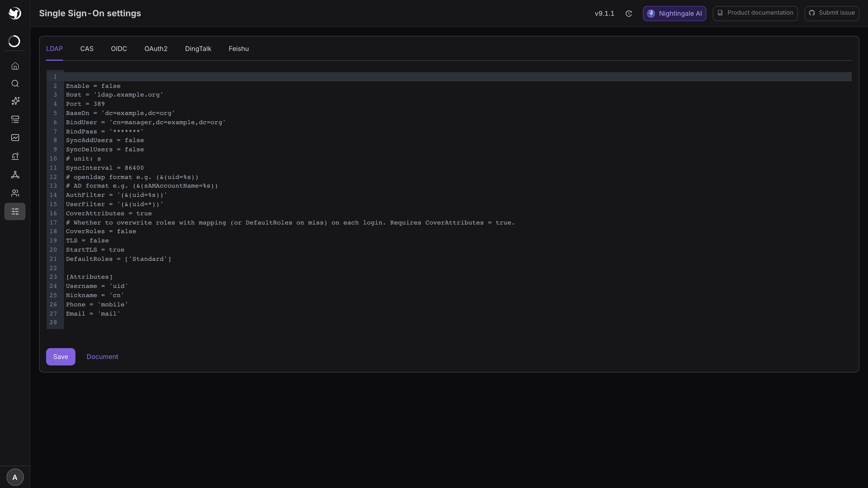Click the Host = 'ldap.example.org' line

point(114,95)
